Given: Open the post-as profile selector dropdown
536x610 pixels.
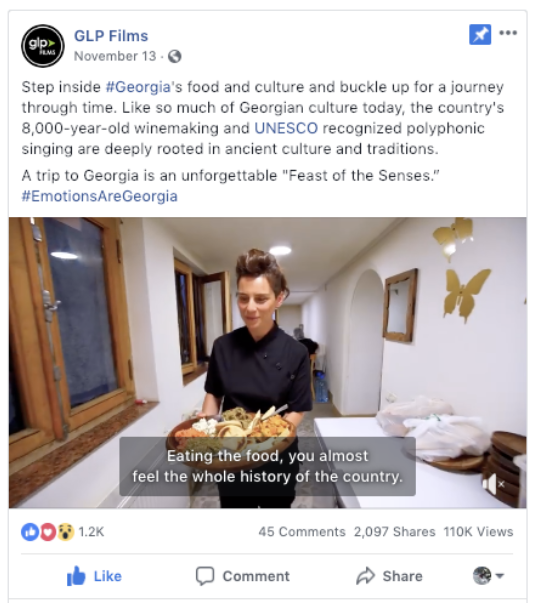Looking at the screenshot, I should pos(489,575).
